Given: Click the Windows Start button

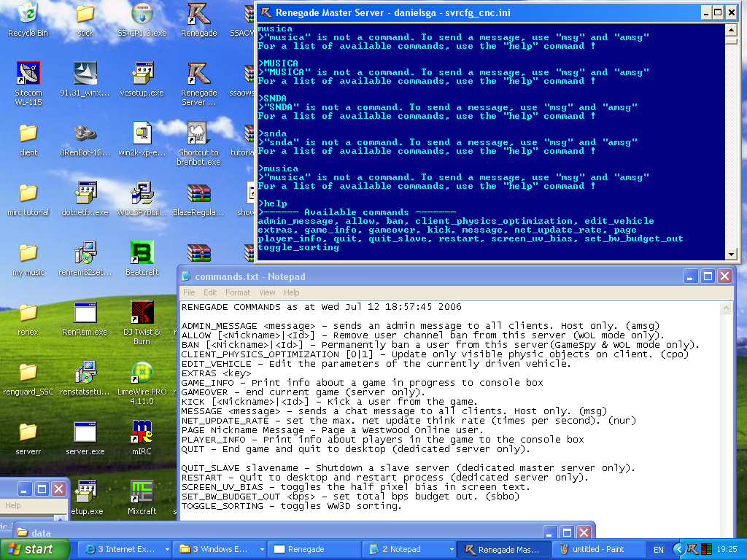Looking at the screenshot, I should (x=30, y=549).
